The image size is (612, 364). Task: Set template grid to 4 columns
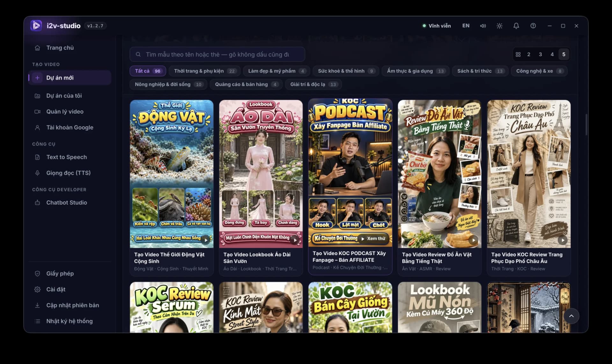552,54
